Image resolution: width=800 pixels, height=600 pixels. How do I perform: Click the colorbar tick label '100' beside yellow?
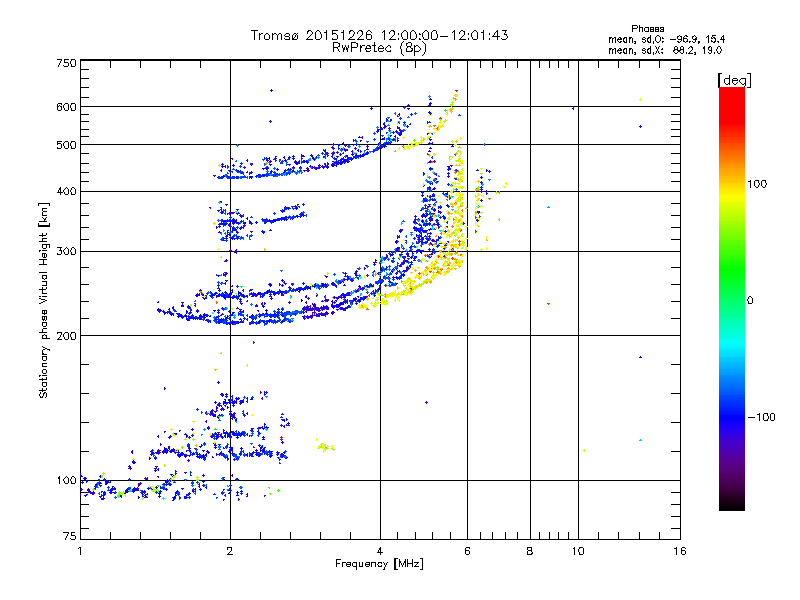[757, 184]
